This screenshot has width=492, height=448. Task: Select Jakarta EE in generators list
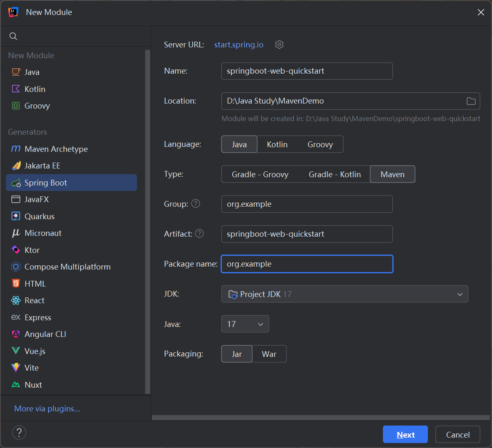(x=42, y=166)
